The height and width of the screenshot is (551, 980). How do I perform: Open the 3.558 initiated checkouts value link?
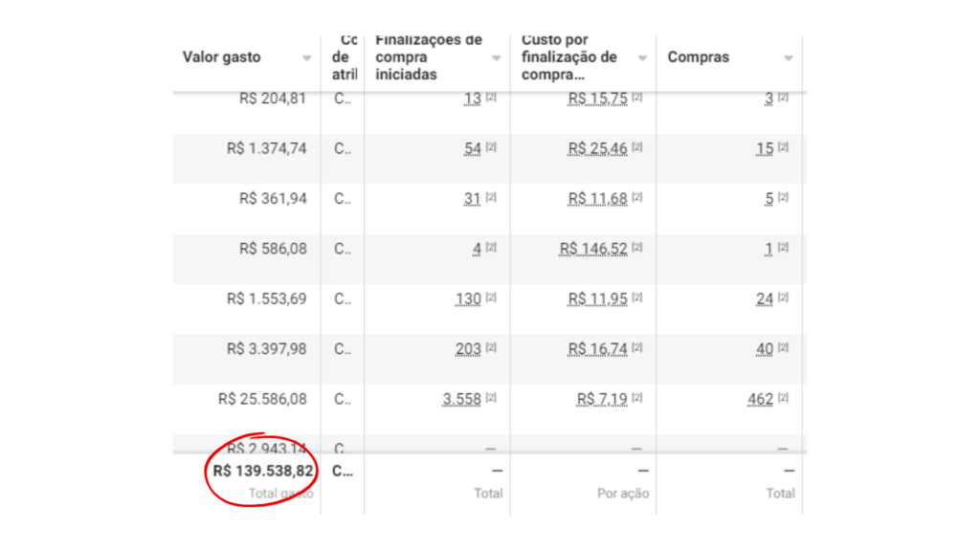pyautogui.click(x=462, y=399)
